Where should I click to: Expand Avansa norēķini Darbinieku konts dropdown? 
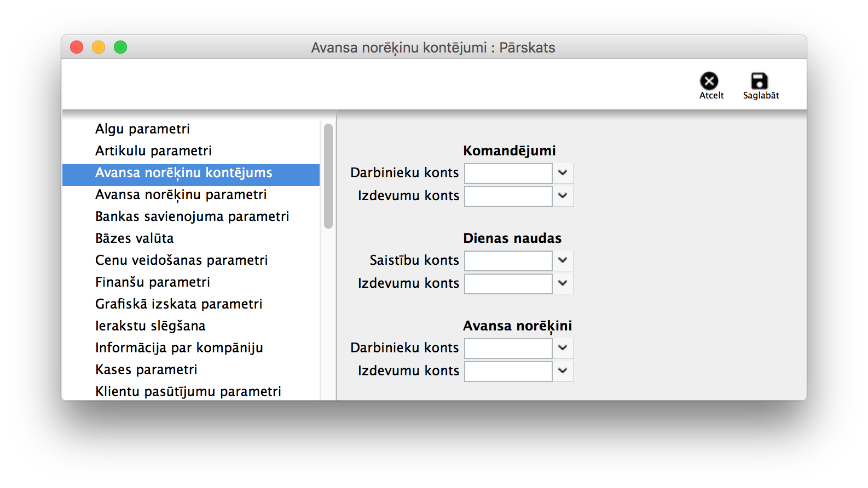(x=563, y=348)
